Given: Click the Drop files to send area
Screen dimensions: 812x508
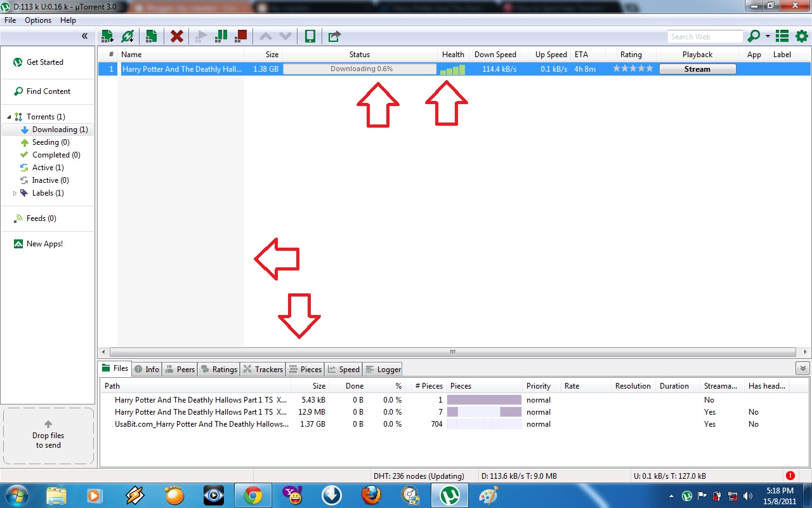Looking at the screenshot, I should pyautogui.click(x=48, y=437).
